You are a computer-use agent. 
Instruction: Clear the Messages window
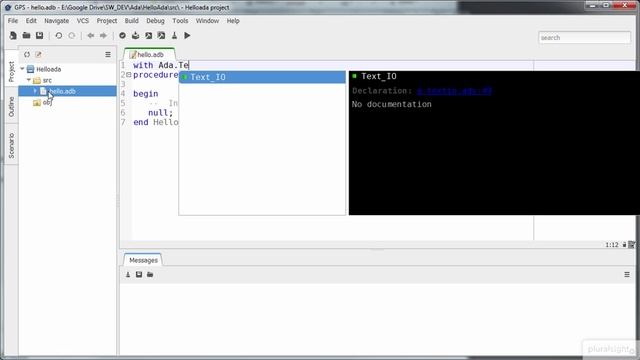[x=128, y=274]
